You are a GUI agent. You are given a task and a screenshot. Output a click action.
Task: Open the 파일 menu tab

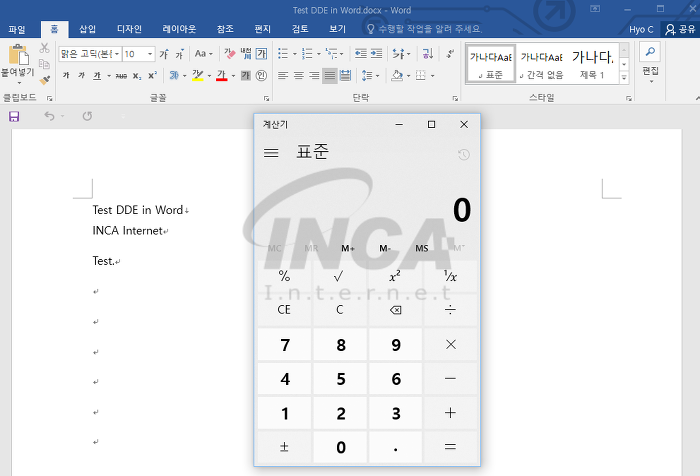[x=17, y=29]
